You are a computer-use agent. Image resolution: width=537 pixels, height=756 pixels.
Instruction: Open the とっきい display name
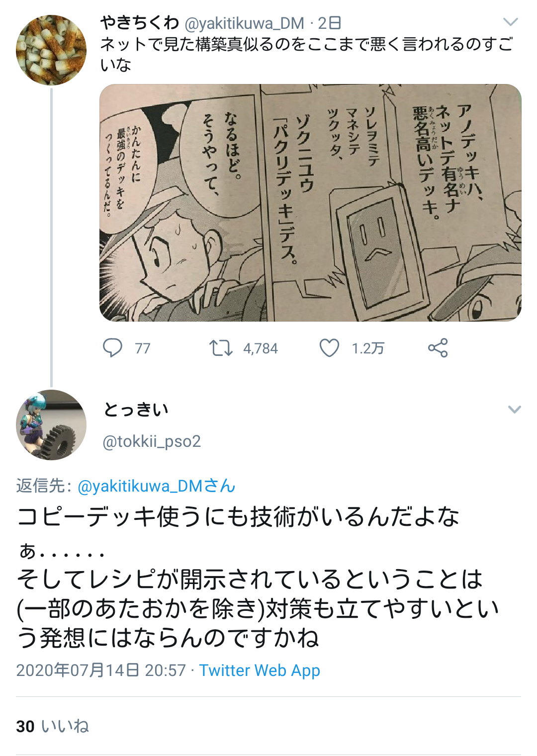(136, 410)
